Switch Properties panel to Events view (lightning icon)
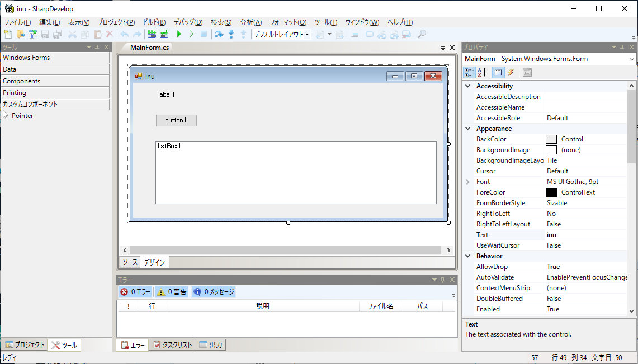 pos(511,72)
